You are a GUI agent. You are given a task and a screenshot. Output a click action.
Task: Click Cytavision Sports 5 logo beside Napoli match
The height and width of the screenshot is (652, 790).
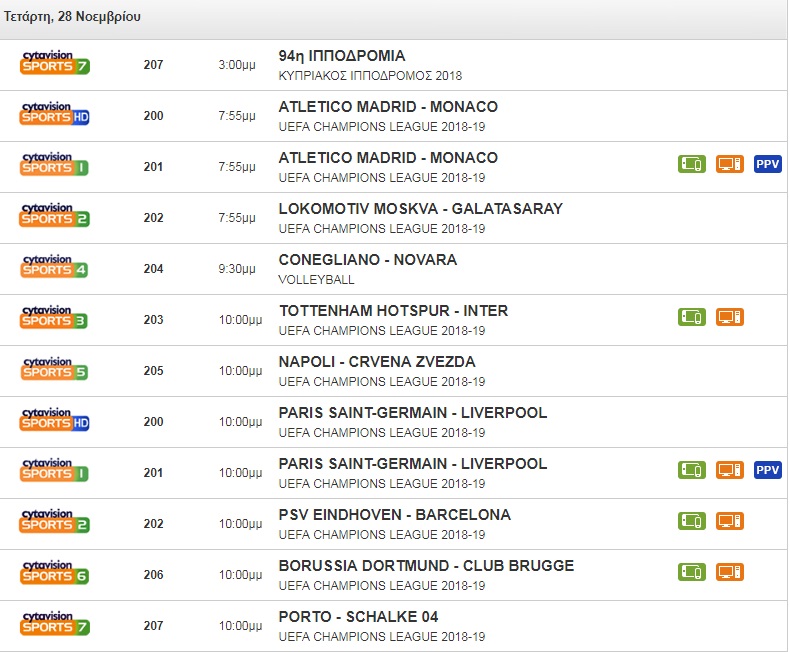(55, 369)
